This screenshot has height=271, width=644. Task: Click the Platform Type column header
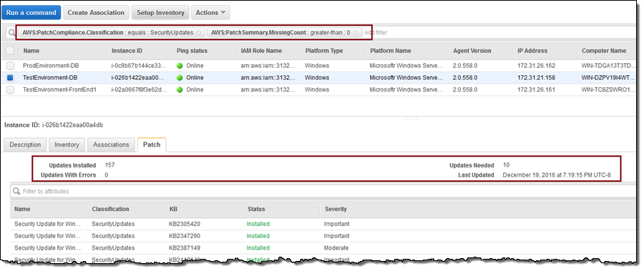324,51
